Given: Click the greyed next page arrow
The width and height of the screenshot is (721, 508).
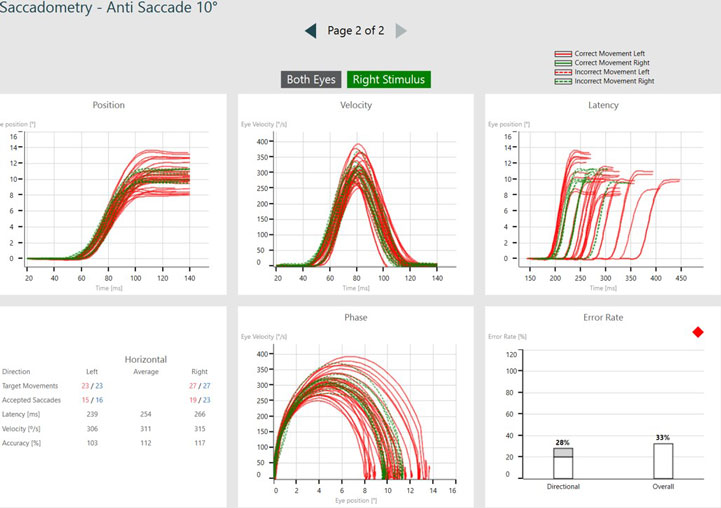Looking at the screenshot, I should [401, 31].
